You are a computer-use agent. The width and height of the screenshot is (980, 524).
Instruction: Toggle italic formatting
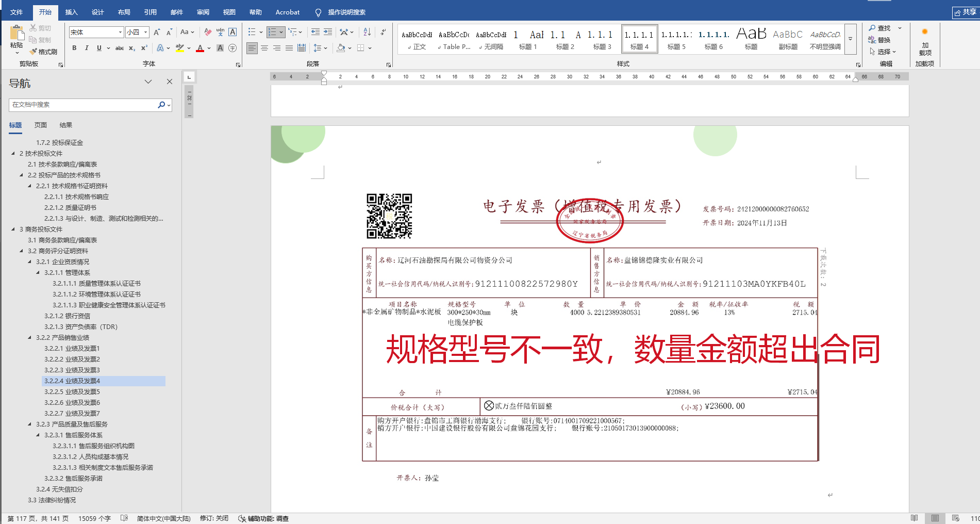click(x=87, y=48)
